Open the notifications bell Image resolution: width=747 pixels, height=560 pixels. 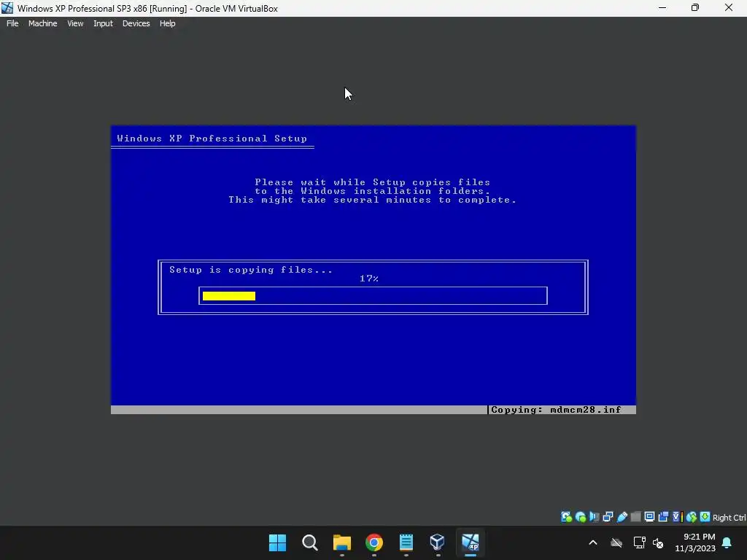(727, 542)
